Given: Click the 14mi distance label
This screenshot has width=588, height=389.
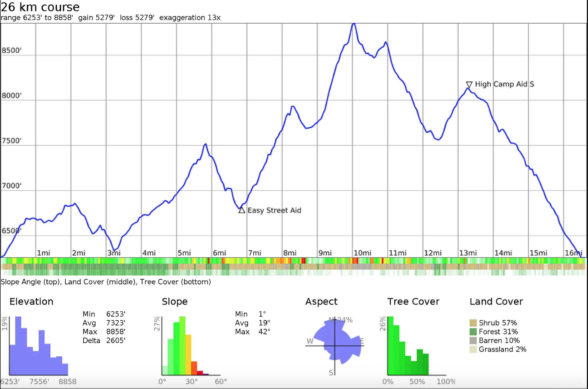Looking at the screenshot, I should (503, 253).
